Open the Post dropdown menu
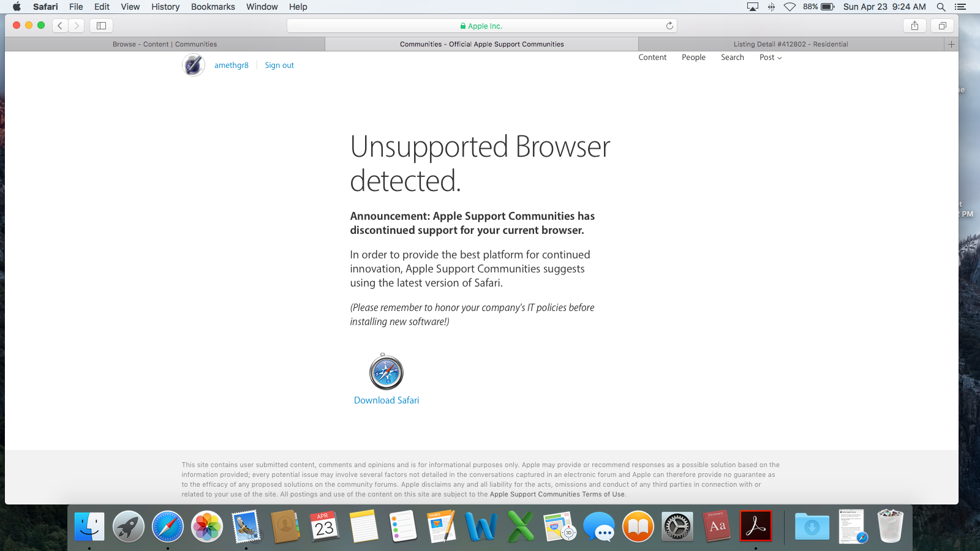This screenshot has width=980, height=551. pyautogui.click(x=770, y=57)
